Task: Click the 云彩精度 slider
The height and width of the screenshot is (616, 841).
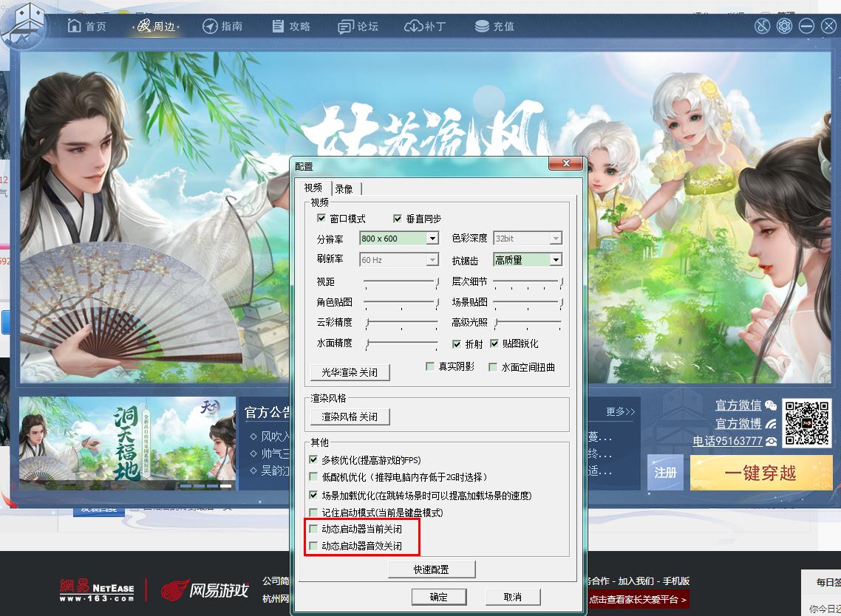Action: coord(401,322)
